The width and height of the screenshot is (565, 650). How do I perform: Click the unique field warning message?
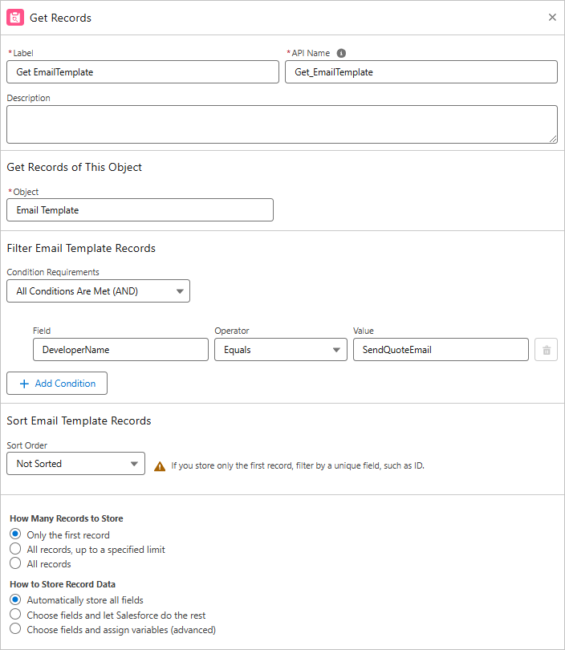point(298,466)
